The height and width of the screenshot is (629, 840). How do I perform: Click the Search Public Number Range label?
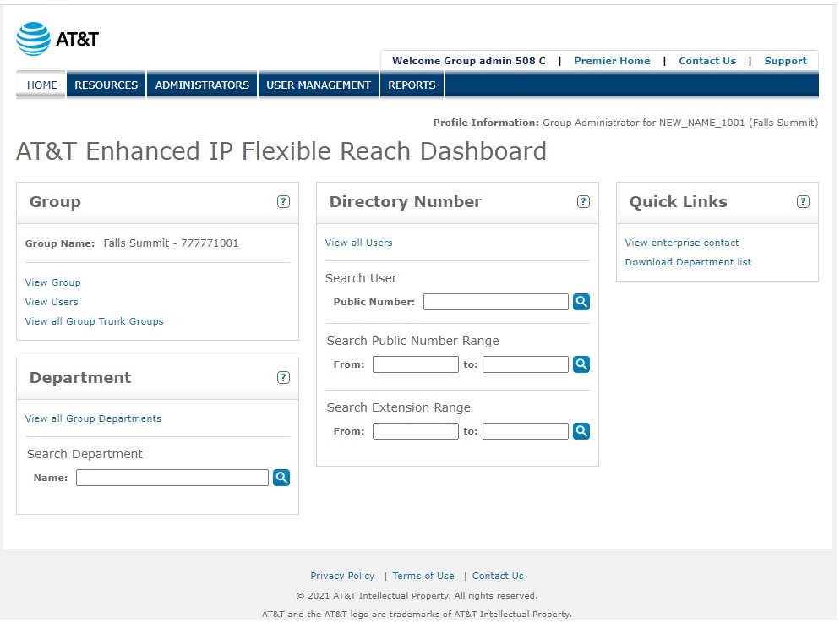tap(412, 342)
